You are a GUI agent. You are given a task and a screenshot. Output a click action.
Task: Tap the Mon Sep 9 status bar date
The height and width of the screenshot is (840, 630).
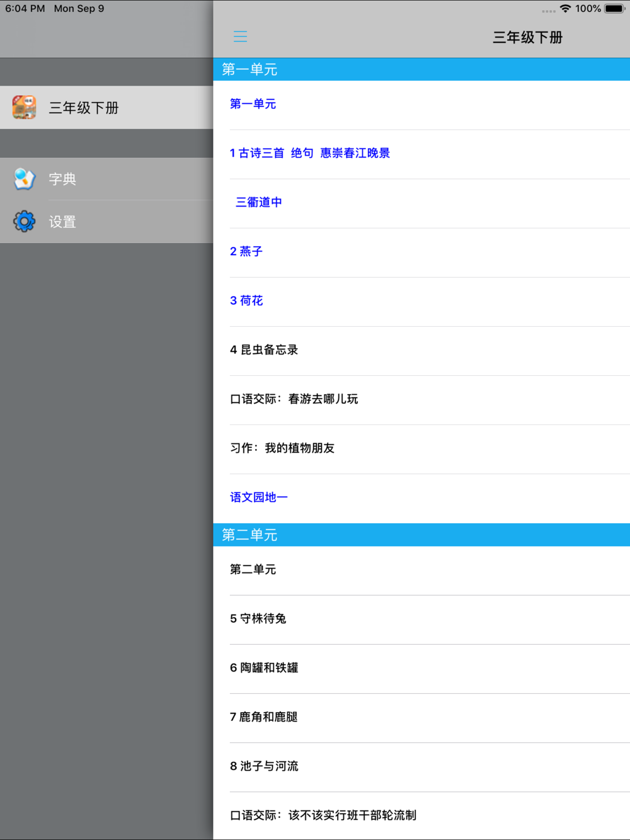click(x=79, y=9)
